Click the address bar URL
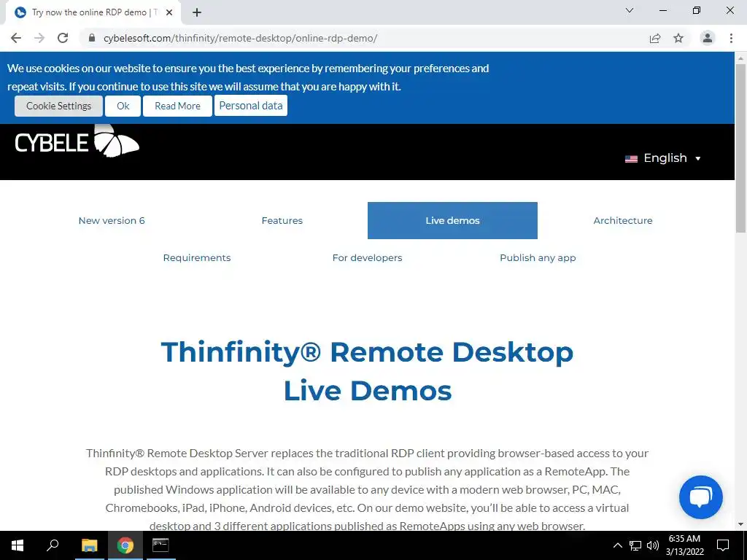This screenshot has width=747, height=560. 240,38
